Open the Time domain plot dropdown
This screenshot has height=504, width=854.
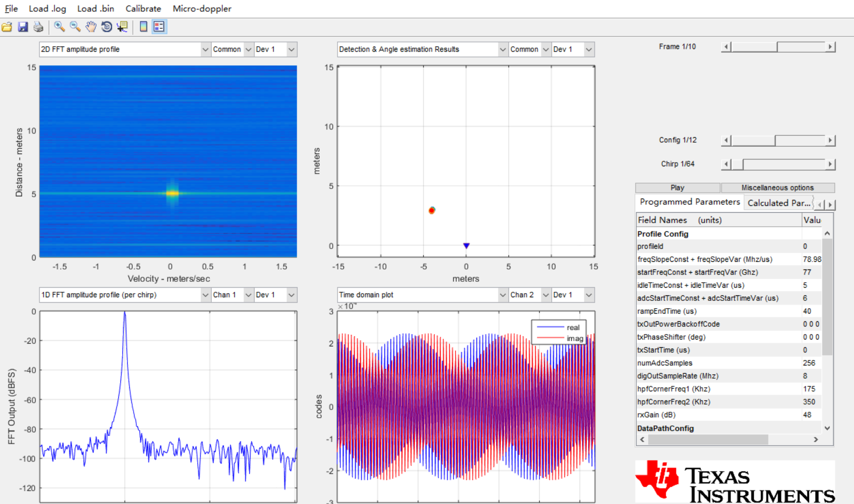pyautogui.click(x=422, y=294)
